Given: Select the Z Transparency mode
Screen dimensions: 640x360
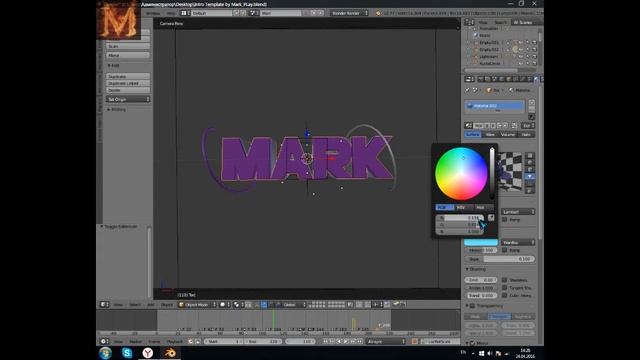Looking at the screenshot, I should point(499,316).
